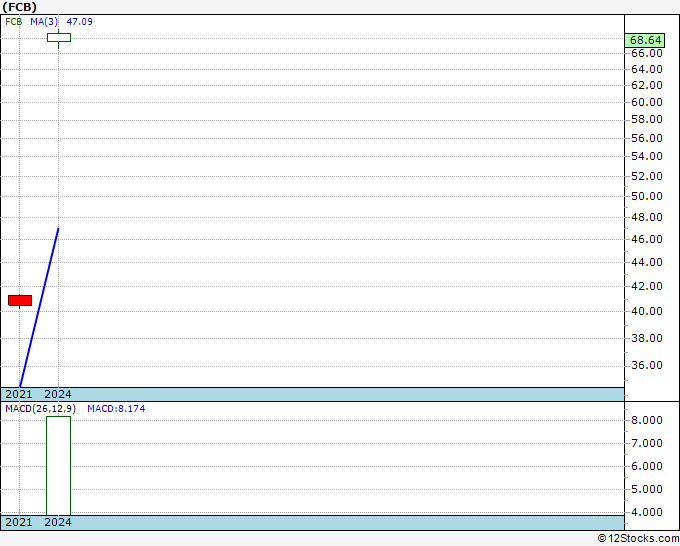Click the 56.00 price axis label
The image size is (680, 546).
tap(647, 138)
